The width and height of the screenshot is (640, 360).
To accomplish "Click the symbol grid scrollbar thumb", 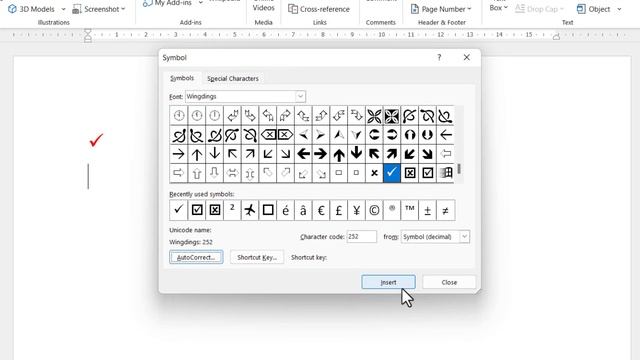I will tap(459, 169).
